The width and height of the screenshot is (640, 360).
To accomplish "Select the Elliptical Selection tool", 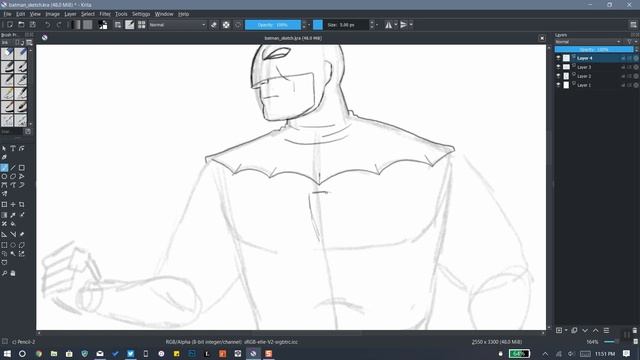I will 13,245.
